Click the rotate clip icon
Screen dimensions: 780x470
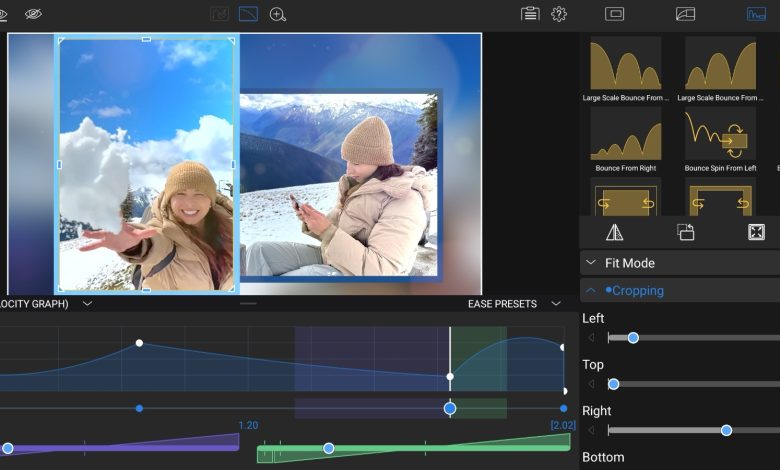(685, 232)
